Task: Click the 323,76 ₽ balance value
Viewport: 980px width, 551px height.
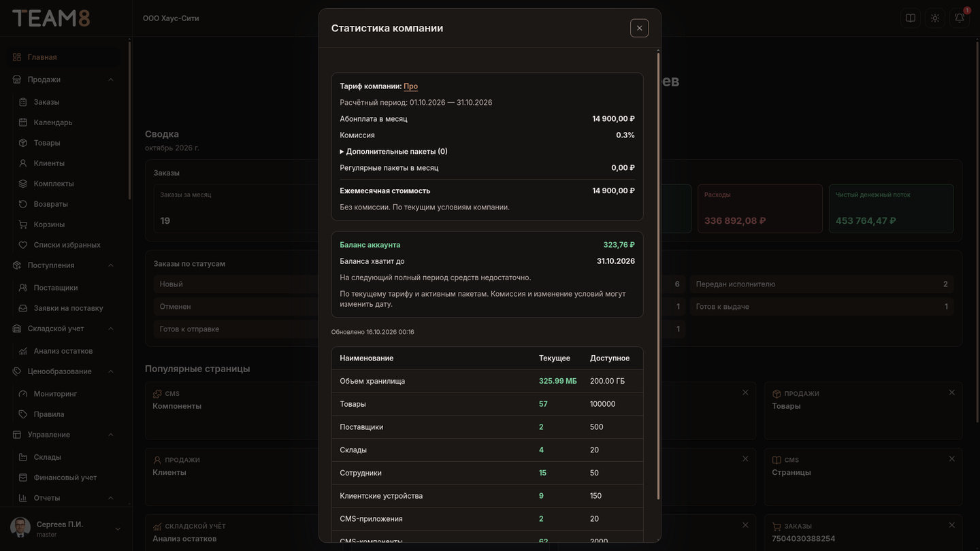Action: coord(619,245)
